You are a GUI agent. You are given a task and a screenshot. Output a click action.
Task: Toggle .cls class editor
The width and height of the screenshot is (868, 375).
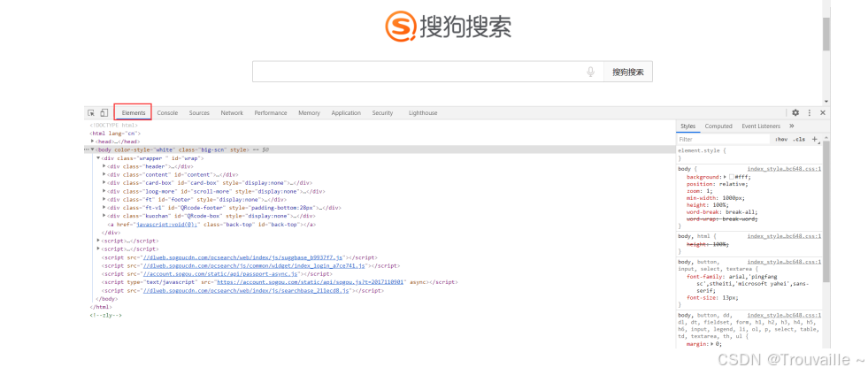pyautogui.click(x=799, y=140)
